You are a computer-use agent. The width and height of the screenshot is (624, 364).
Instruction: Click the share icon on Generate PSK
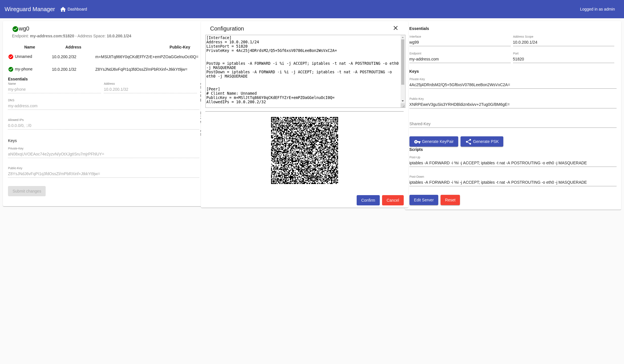(x=468, y=142)
